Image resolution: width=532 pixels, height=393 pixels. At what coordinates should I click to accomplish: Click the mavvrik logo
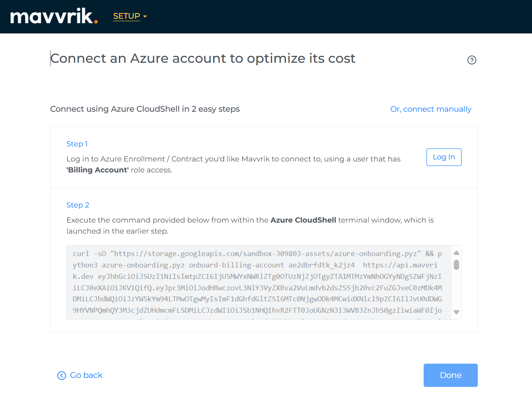(54, 16)
